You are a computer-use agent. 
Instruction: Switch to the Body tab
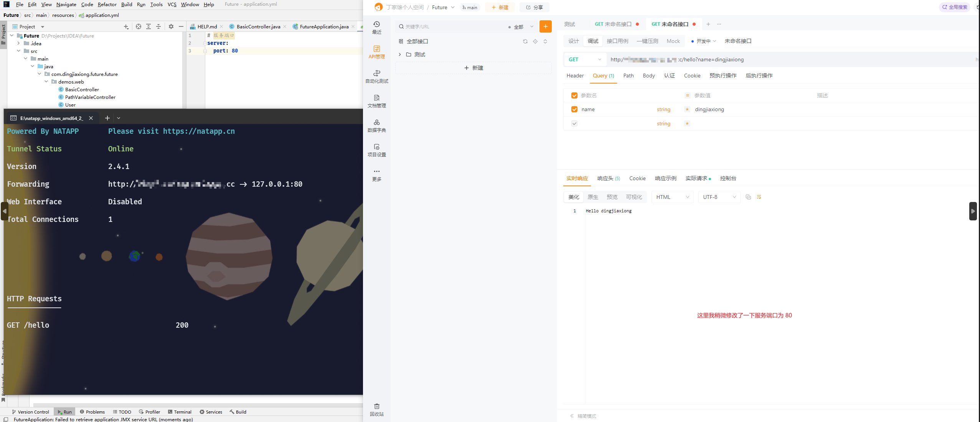[648, 76]
